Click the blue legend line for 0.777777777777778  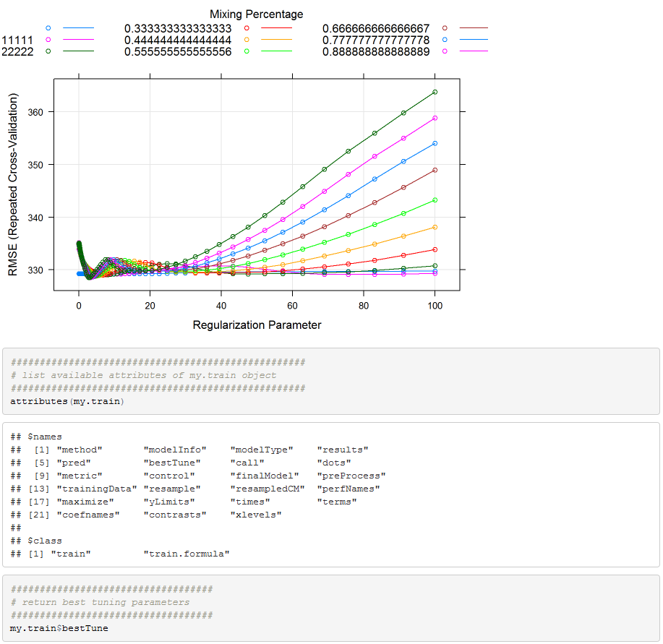click(474, 39)
